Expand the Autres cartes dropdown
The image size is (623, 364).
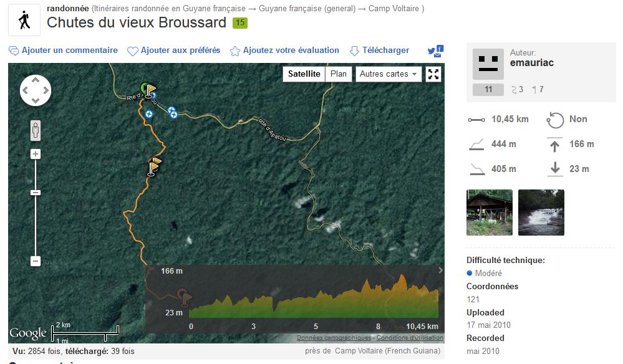(x=388, y=74)
